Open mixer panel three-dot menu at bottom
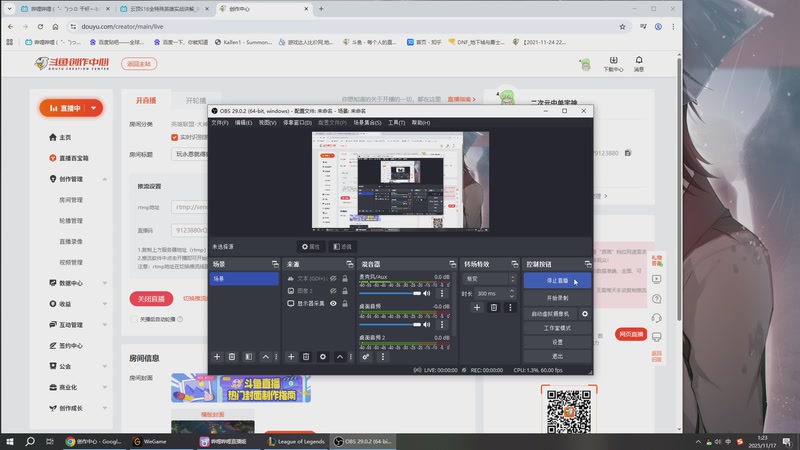800x450 pixels. (x=383, y=357)
